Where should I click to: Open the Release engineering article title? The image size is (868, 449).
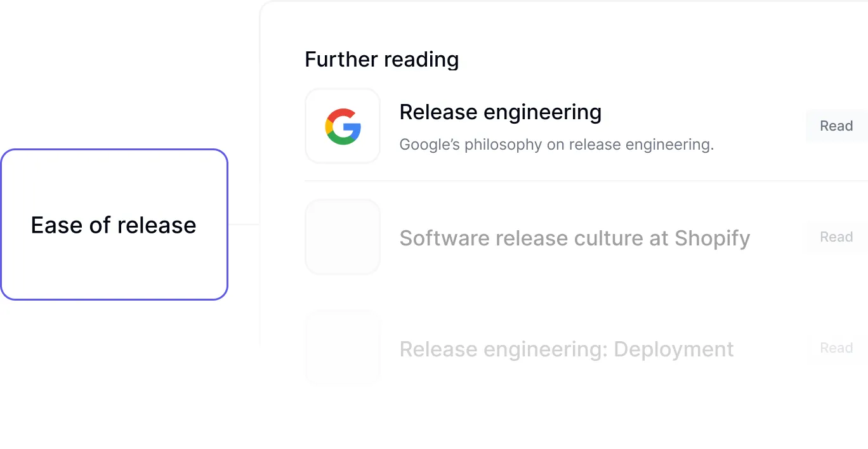point(500,112)
